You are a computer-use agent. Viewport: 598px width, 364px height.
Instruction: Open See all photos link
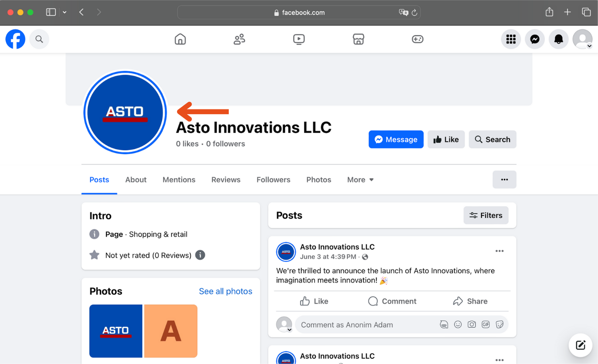point(225,291)
